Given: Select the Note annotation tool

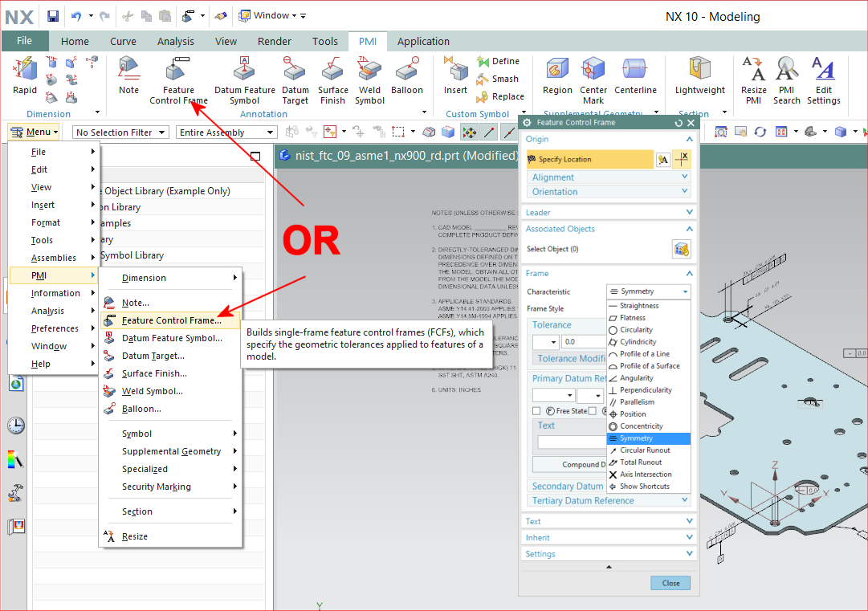Looking at the screenshot, I should click(128, 75).
